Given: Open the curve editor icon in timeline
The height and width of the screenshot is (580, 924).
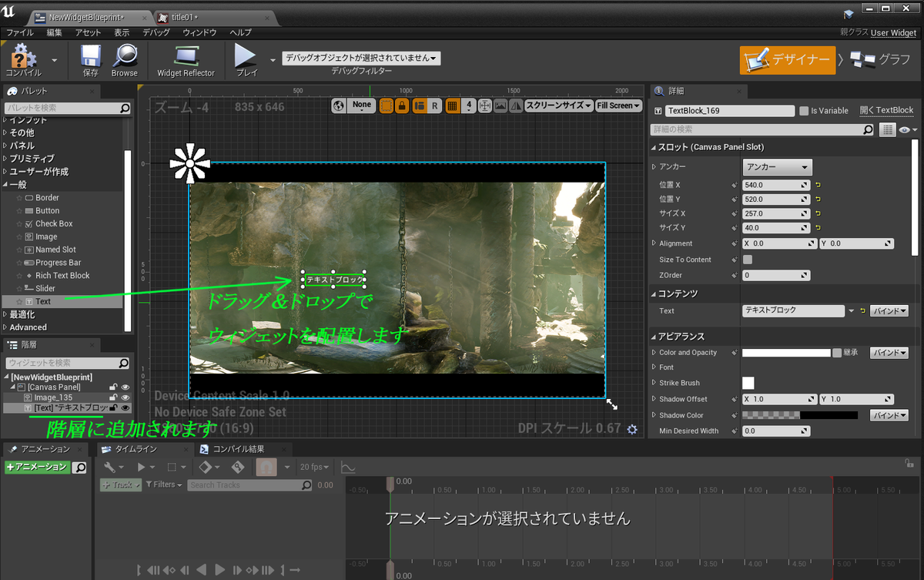Looking at the screenshot, I should (348, 468).
